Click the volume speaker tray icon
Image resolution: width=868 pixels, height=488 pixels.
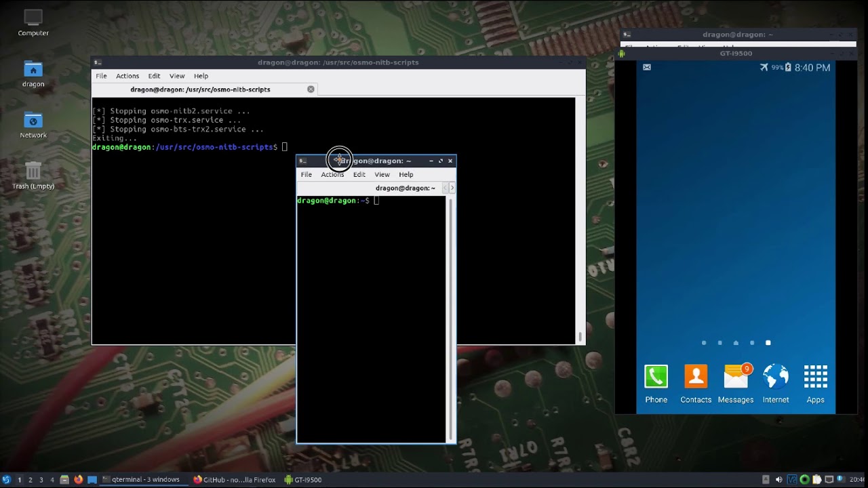pos(779,480)
